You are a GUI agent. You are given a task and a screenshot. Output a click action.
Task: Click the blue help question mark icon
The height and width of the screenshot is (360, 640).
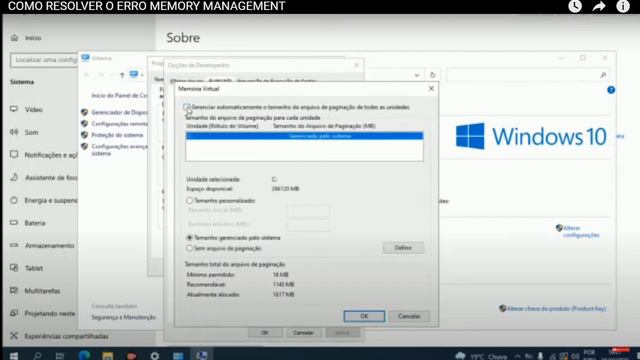click(x=611, y=90)
